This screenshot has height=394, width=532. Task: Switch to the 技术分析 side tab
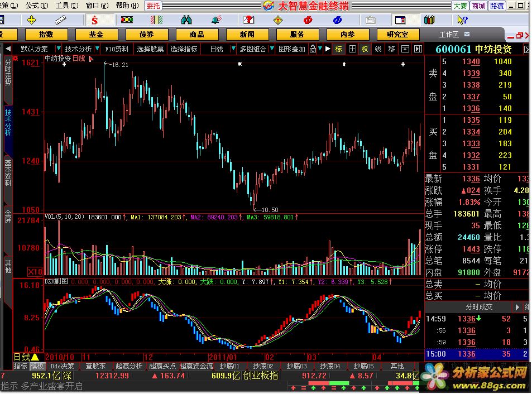[8, 122]
